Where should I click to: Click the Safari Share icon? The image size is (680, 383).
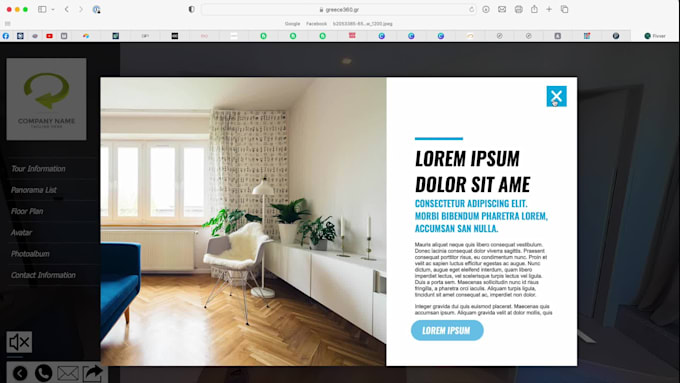(x=534, y=9)
